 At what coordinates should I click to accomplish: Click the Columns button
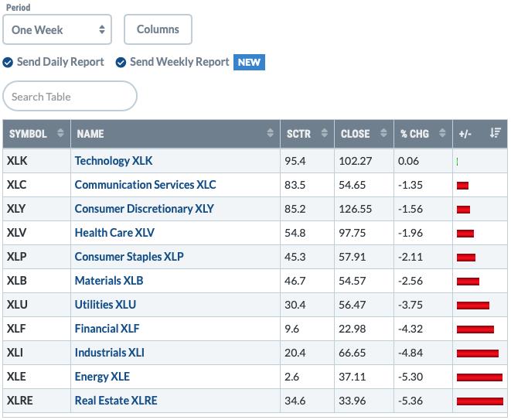(158, 29)
